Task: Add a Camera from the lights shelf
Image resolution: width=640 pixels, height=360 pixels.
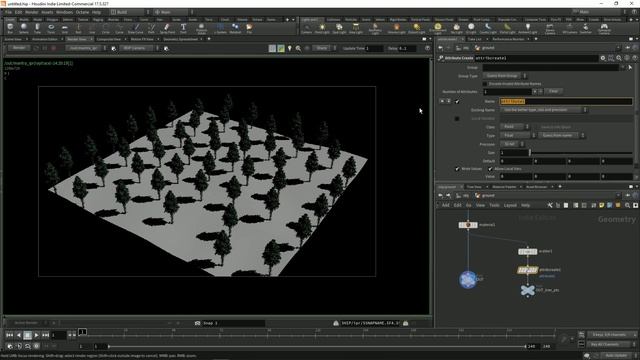Action: click(306, 28)
